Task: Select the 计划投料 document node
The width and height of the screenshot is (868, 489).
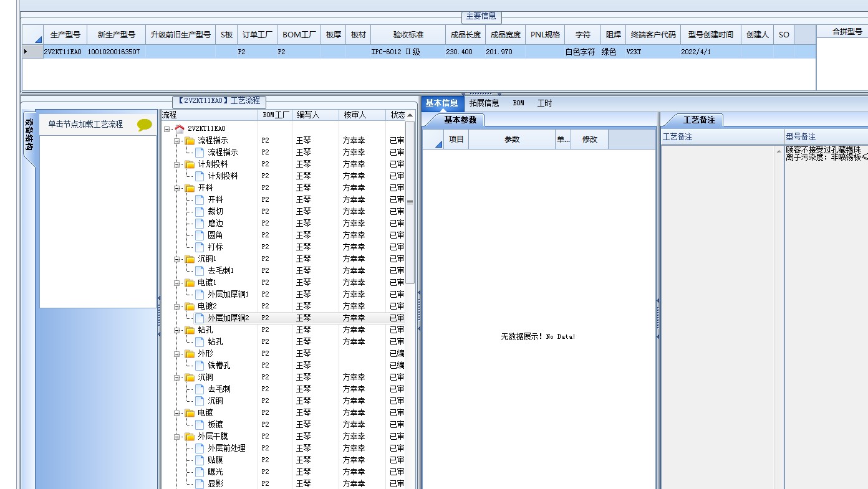Action: tap(223, 176)
